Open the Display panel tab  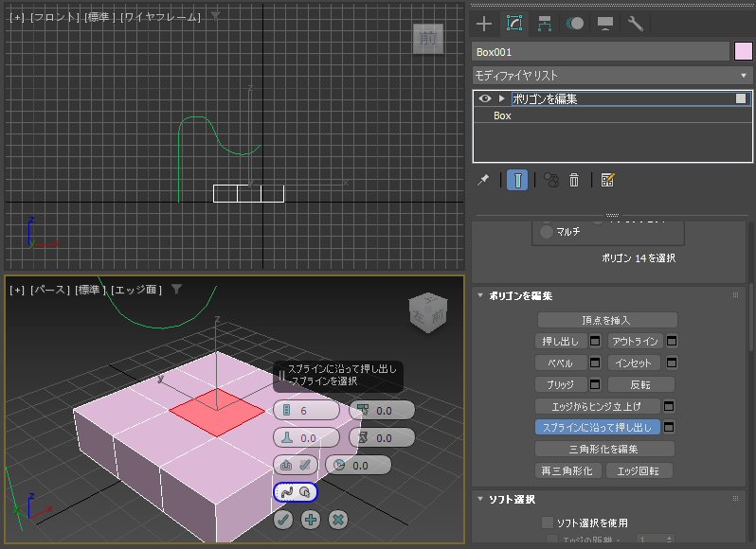click(605, 24)
